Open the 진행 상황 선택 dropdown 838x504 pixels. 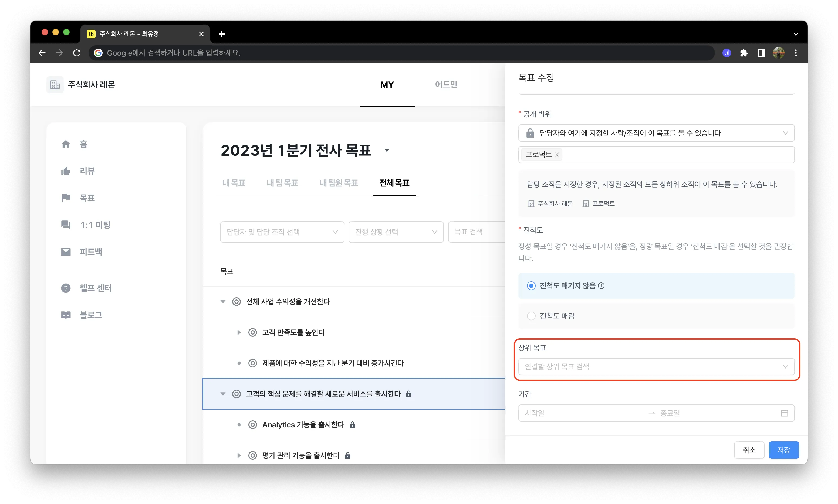396,232
